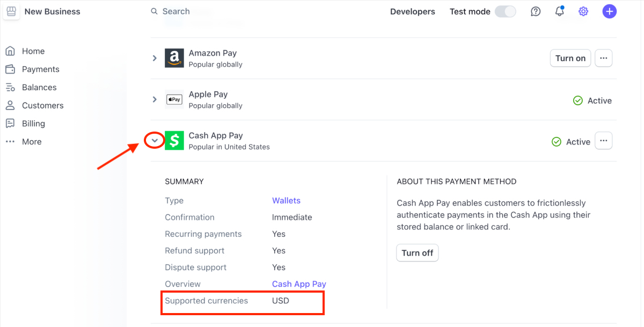
Task: Open notifications bell icon
Action: (x=559, y=11)
